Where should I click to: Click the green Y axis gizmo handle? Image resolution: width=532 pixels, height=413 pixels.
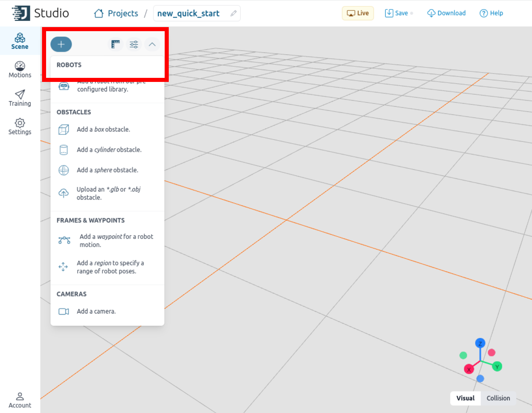pos(497,367)
